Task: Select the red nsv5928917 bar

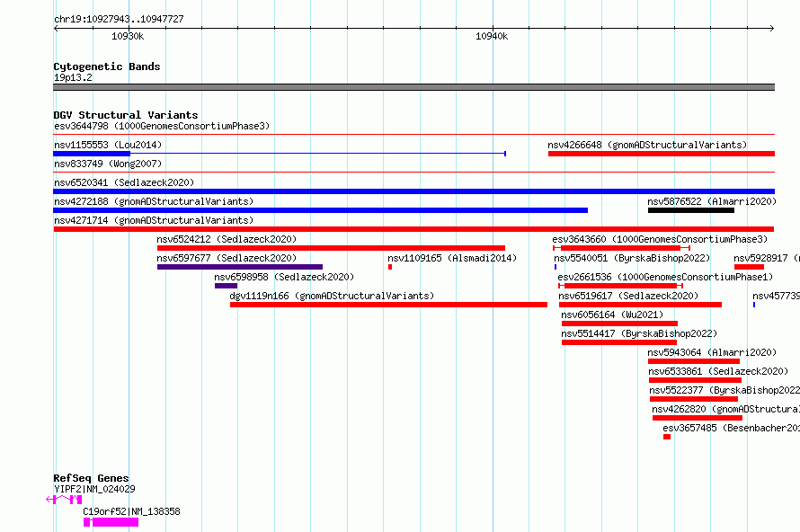Action: [749, 267]
